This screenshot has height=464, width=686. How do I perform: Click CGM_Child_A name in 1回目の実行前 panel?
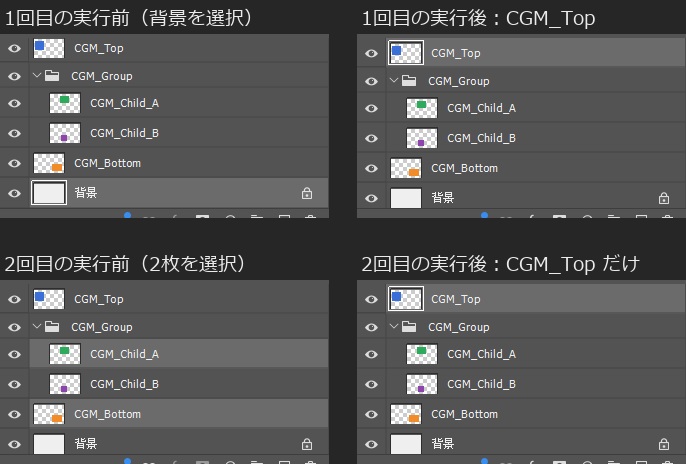125,104
